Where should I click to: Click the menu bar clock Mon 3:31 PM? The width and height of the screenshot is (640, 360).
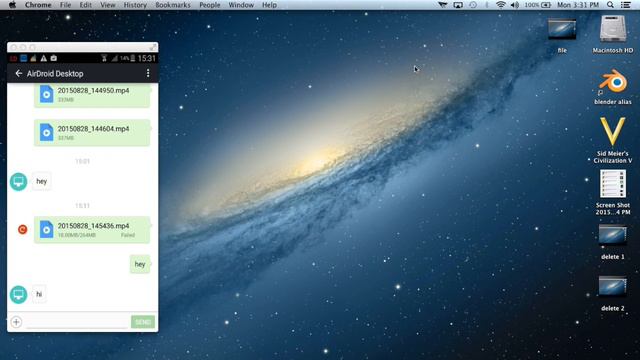(578, 5)
